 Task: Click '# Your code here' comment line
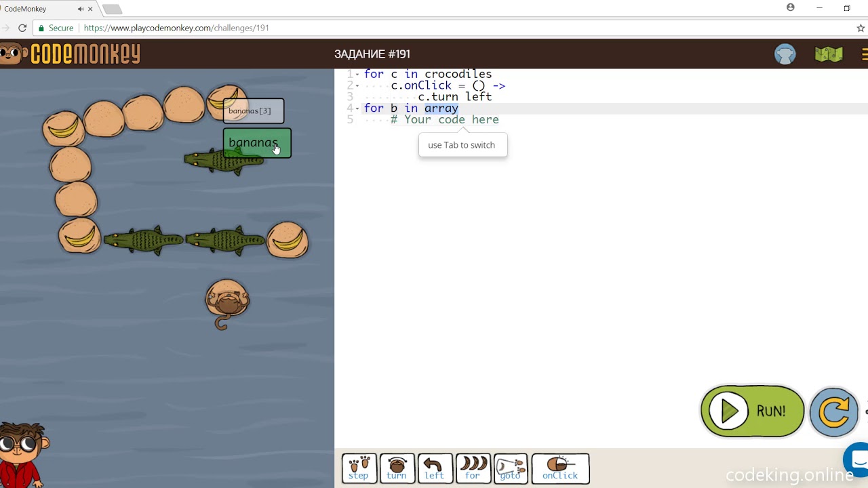445,120
